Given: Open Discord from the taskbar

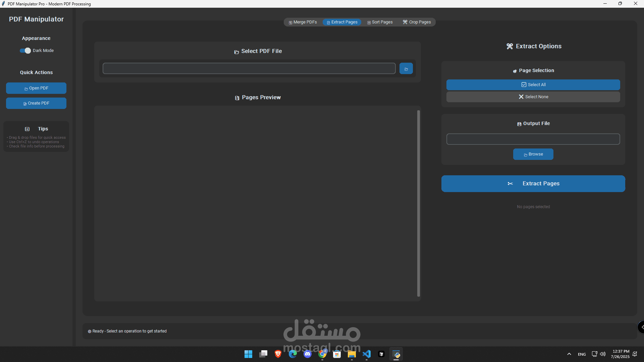Looking at the screenshot, I should tap(308, 354).
